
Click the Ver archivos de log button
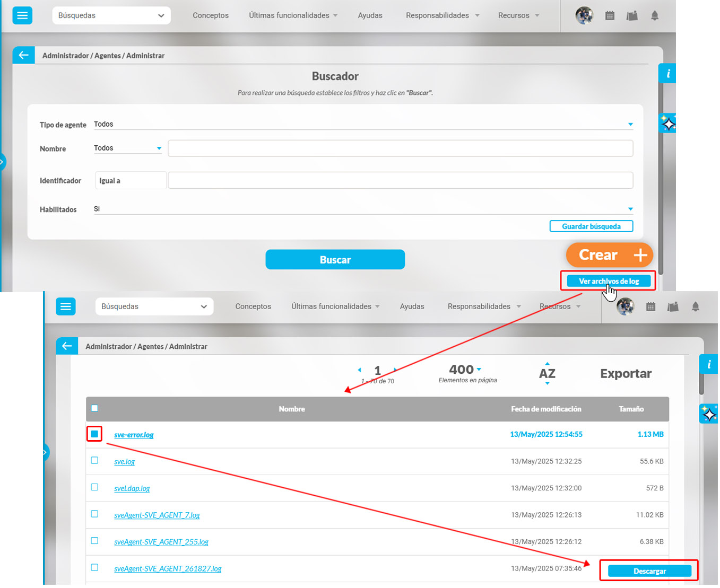coord(608,281)
